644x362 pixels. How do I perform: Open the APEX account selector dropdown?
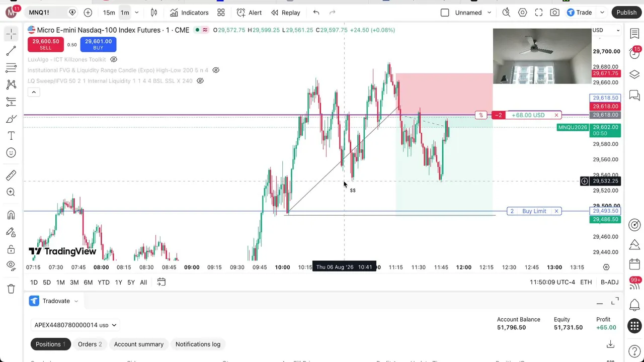(75, 325)
